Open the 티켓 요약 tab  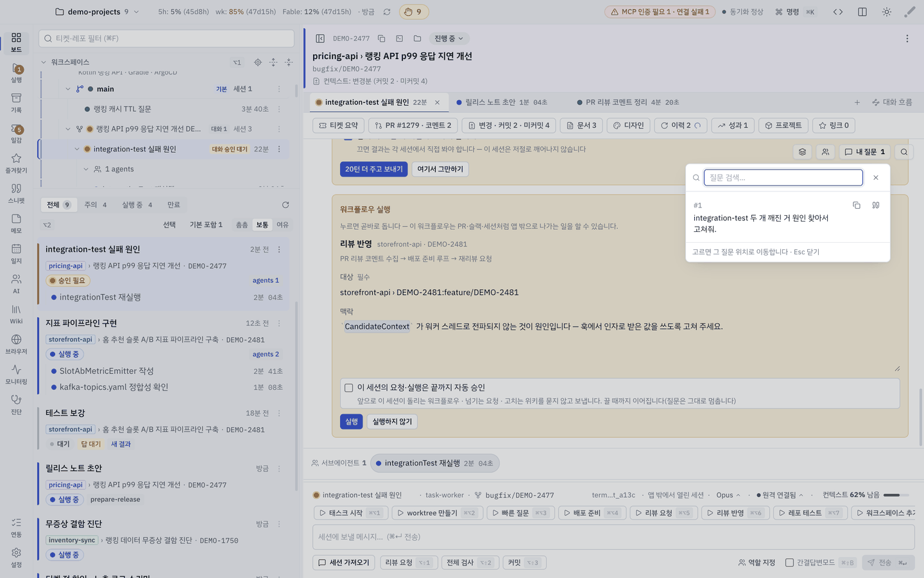tap(338, 125)
